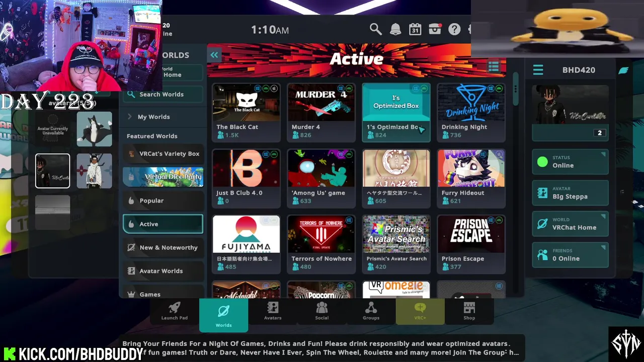Open the Virtual Dice Party banner

[x=163, y=177]
